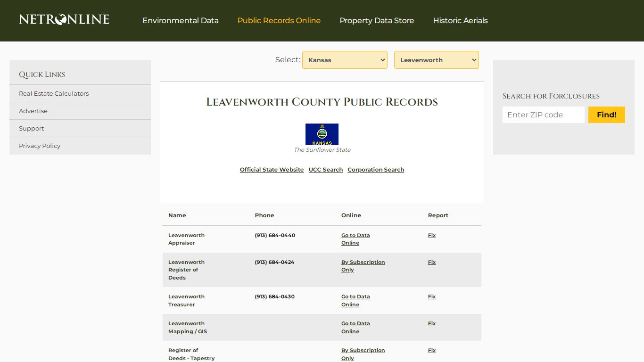Click Fix for Leavenworth Treasurer row
The width and height of the screenshot is (644, 362).
click(x=432, y=296)
